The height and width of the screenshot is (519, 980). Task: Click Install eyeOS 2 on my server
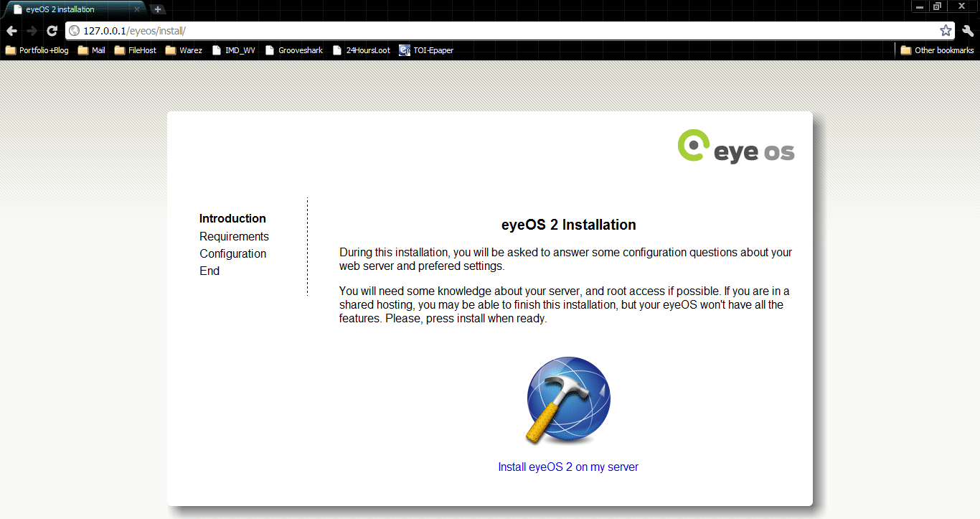pyautogui.click(x=568, y=467)
